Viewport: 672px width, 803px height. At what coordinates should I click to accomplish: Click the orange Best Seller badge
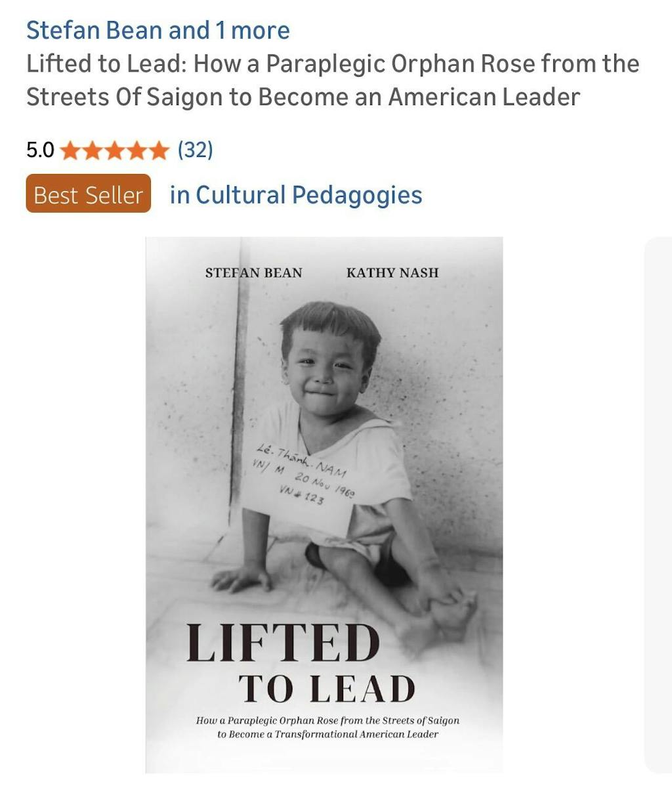[88, 194]
